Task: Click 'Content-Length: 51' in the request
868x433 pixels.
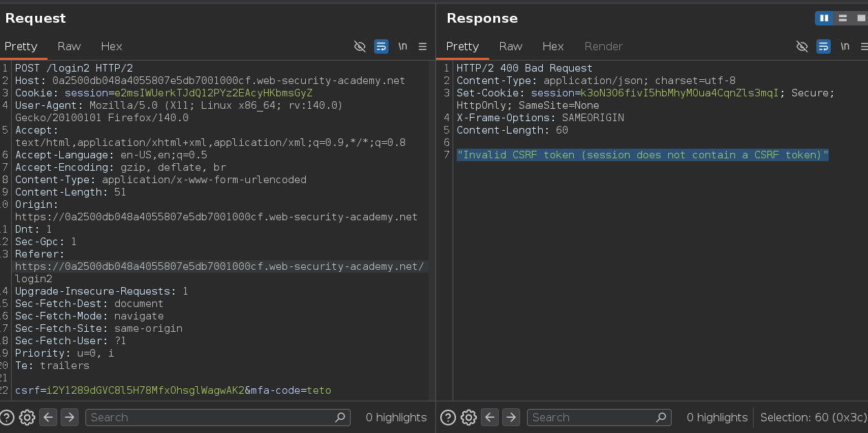Action: point(71,192)
